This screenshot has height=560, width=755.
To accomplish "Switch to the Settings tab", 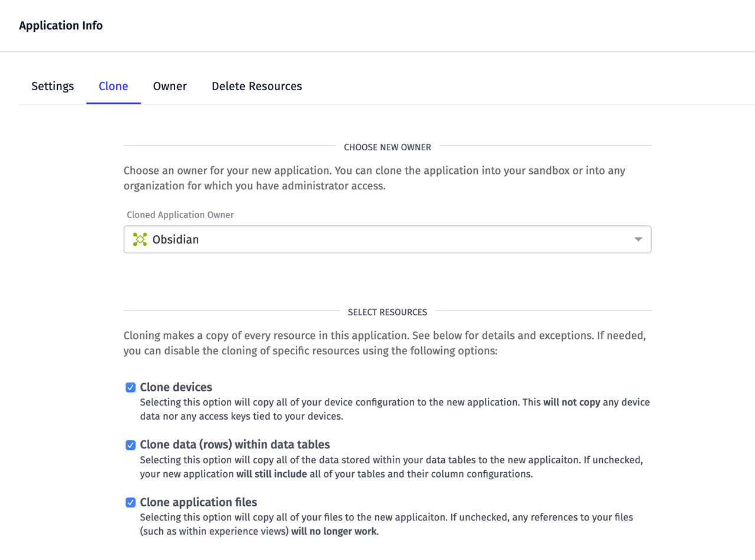I will (x=52, y=86).
